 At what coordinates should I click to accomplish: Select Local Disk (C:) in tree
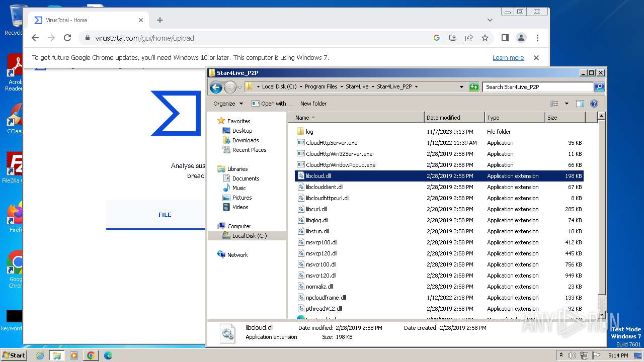pos(249,236)
